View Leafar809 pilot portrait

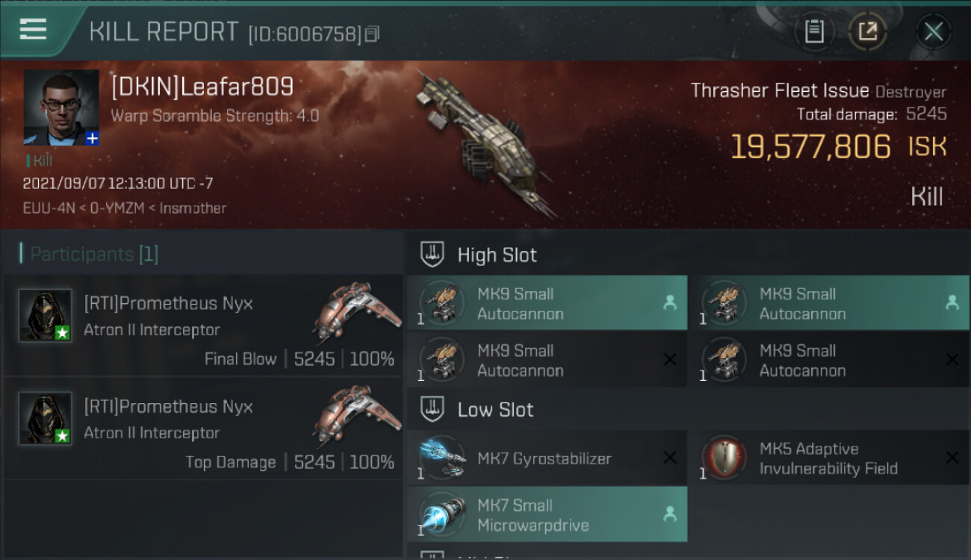pyautogui.click(x=61, y=108)
